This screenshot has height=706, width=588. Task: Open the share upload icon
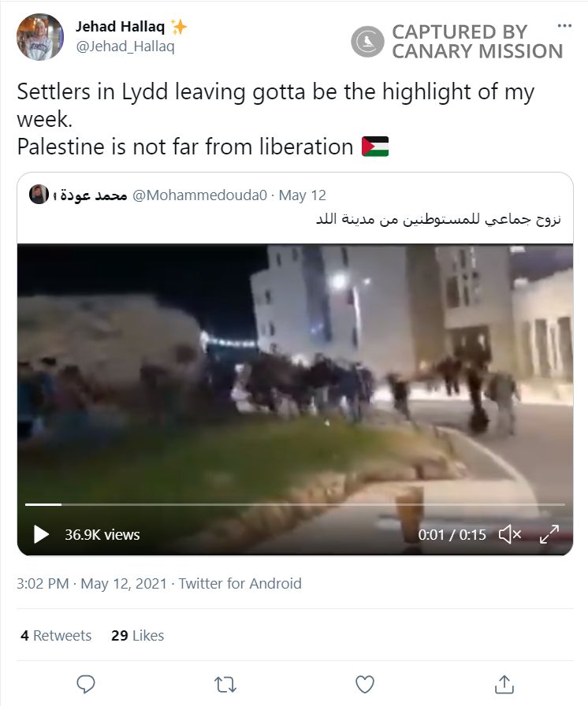point(504,685)
